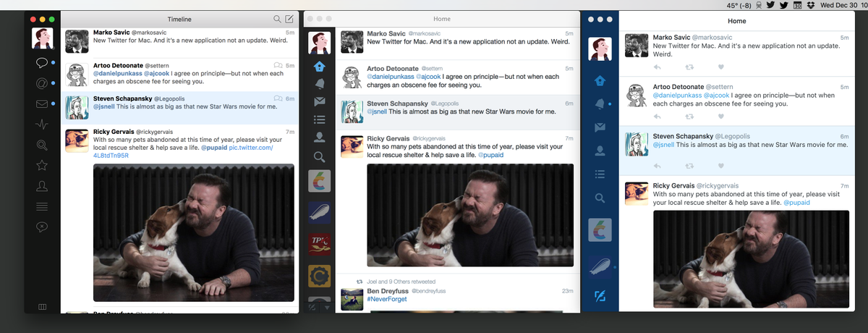Open @danielpunkass mention link in Tweetbot Timeline

(x=117, y=74)
